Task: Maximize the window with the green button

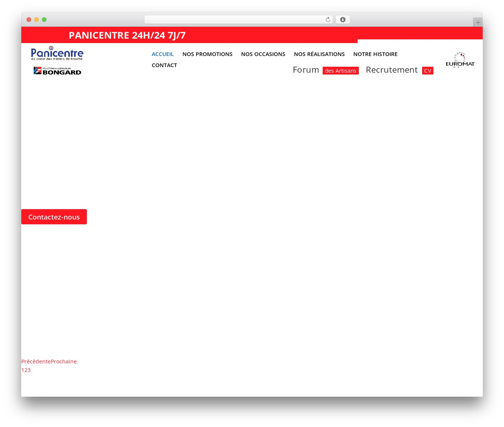Action: [44, 20]
